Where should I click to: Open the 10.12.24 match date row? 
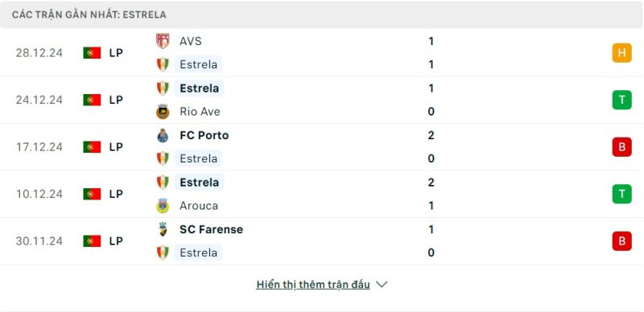point(321,194)
